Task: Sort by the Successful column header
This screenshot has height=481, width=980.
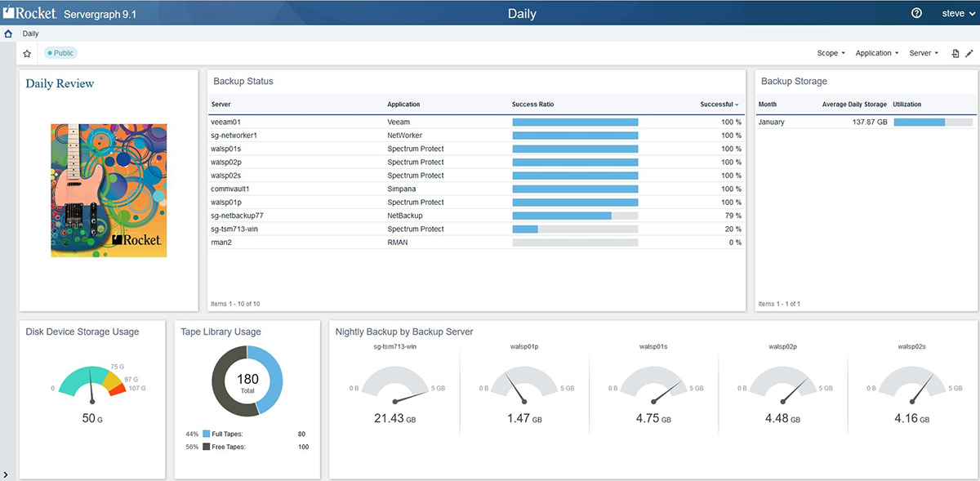Action: [719, 105]
